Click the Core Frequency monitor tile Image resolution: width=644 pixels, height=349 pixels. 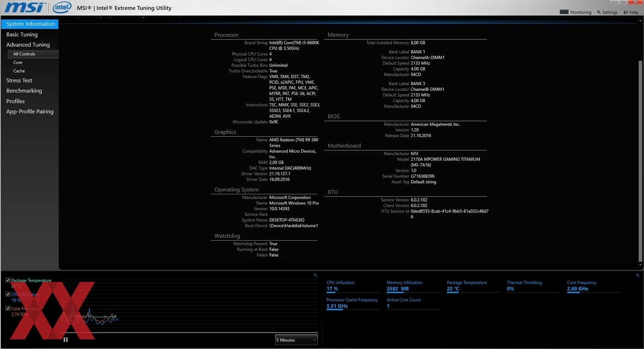point(593,286)
